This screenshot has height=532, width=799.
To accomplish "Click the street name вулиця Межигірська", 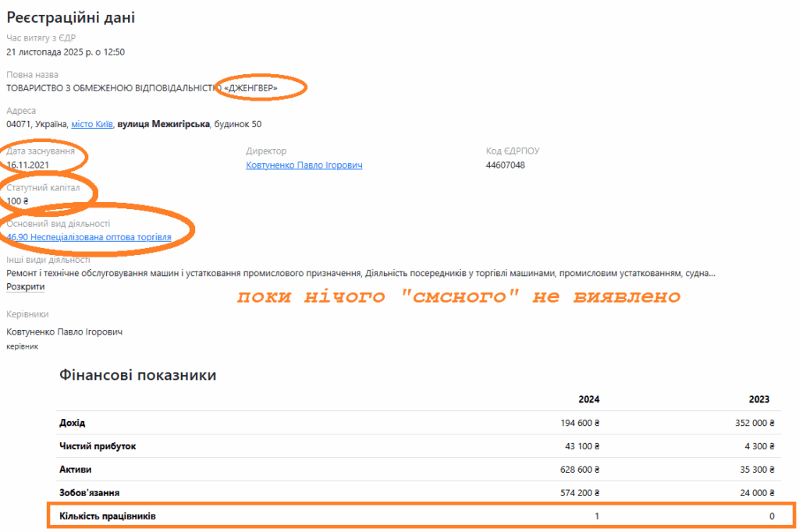I will point(164,124).
